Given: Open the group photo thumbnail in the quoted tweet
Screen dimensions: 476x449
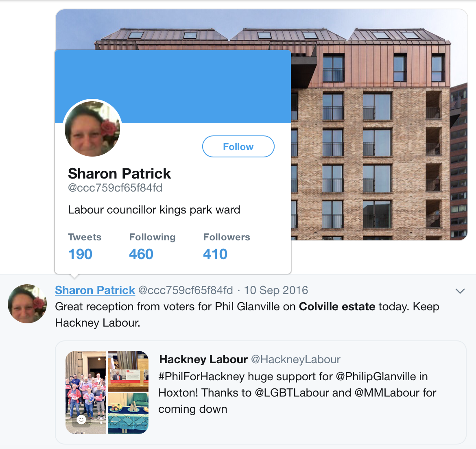Looking at the screenshot, I should (x=86, y=392).
